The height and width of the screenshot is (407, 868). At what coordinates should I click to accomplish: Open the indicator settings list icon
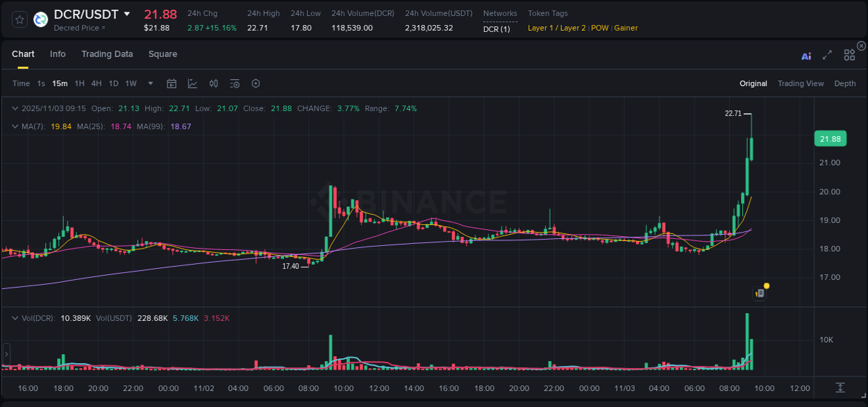click(x=235, y=83)
